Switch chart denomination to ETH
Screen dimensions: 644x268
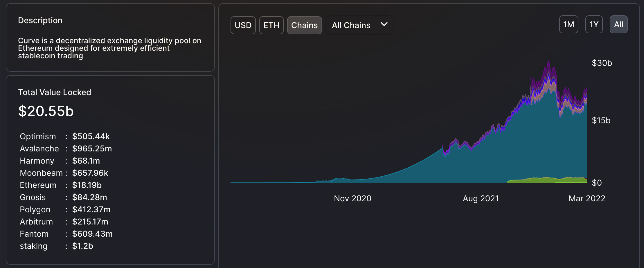coord(271,25)
